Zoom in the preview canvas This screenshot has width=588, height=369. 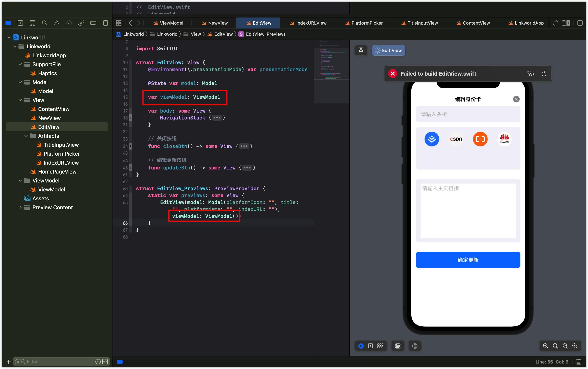(575, 346)
